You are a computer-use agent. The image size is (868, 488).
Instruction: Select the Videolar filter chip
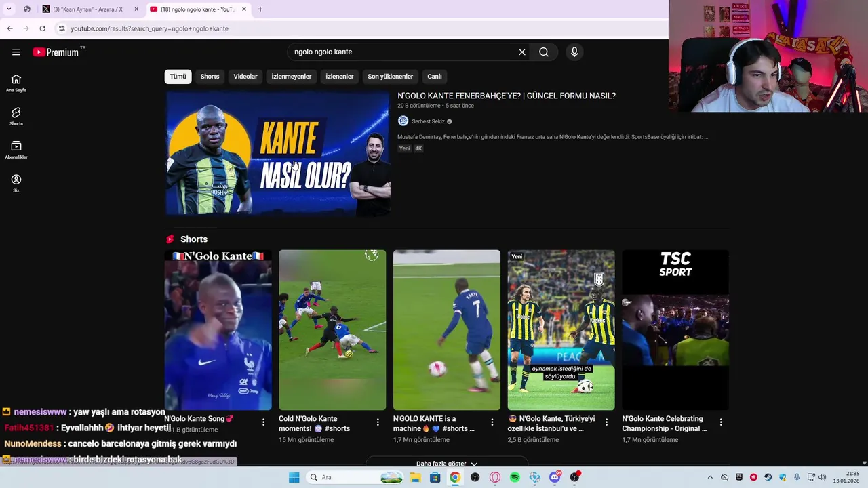click(245, 77)
